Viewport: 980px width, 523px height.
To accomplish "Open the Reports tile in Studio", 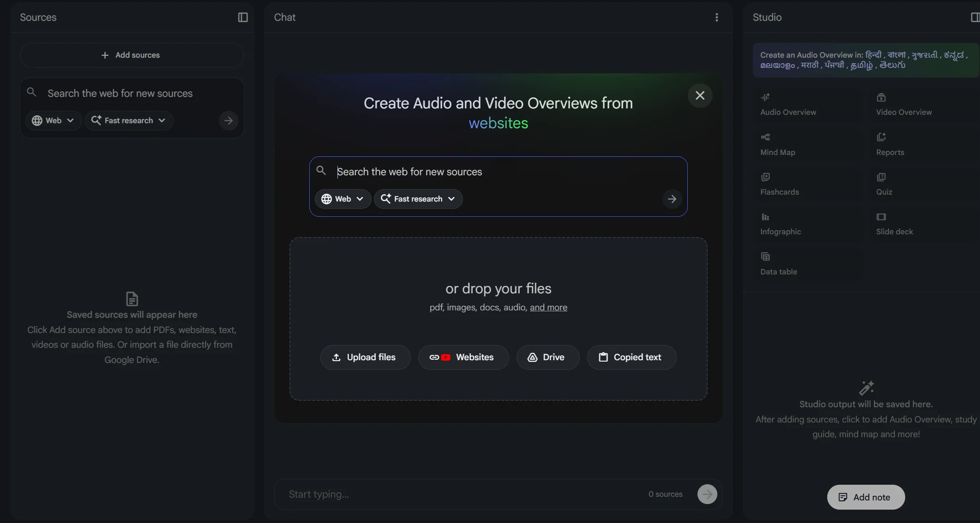I will click(x=890, y=145).
